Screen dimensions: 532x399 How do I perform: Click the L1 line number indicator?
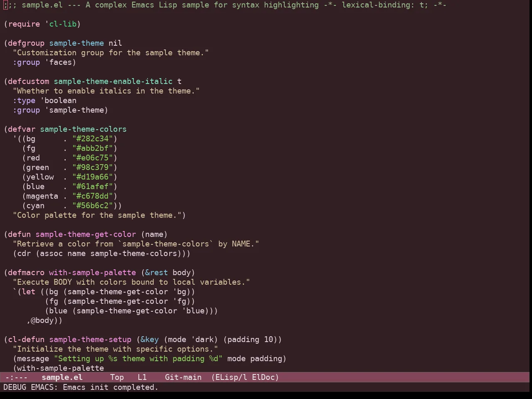click(142, 377)
